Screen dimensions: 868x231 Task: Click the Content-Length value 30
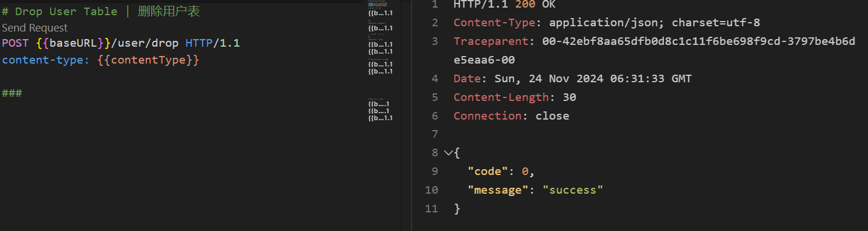(x=570, y=97)
